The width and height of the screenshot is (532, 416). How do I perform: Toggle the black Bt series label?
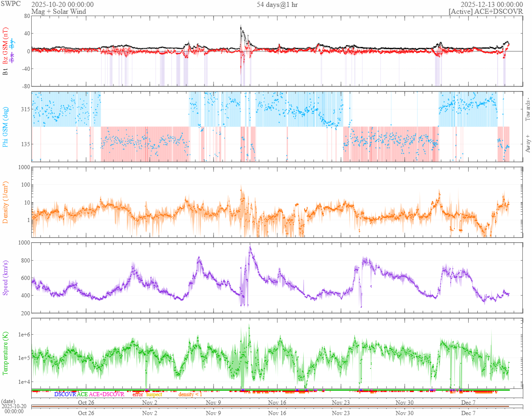(5, 72)
